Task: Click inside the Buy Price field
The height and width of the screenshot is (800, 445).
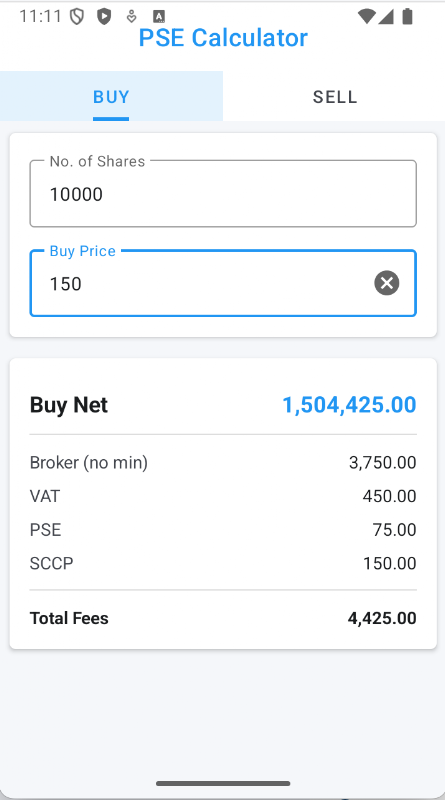Action: tap(223, 283)
